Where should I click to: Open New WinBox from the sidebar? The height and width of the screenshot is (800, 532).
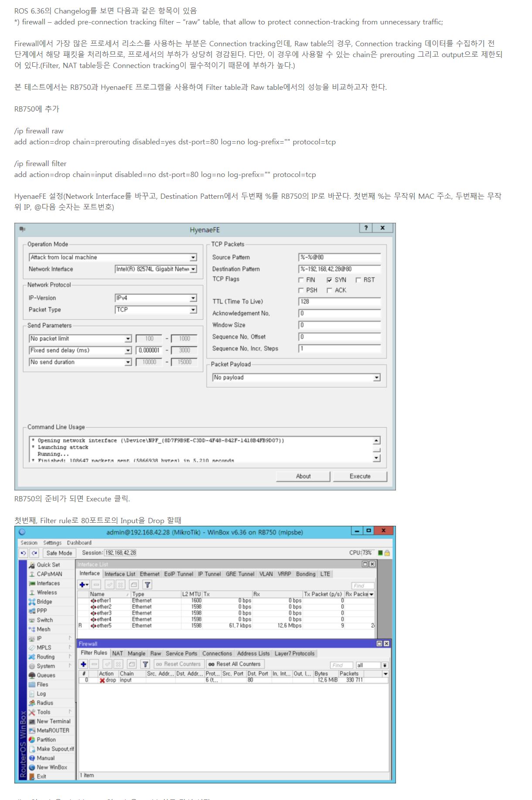point(51,767)
